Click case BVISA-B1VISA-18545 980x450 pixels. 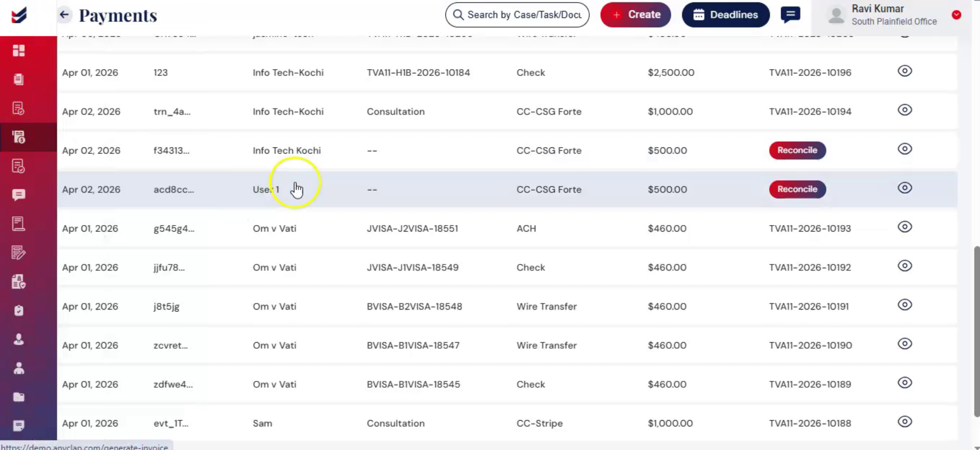pyautogui.click(x=413, y=385)
